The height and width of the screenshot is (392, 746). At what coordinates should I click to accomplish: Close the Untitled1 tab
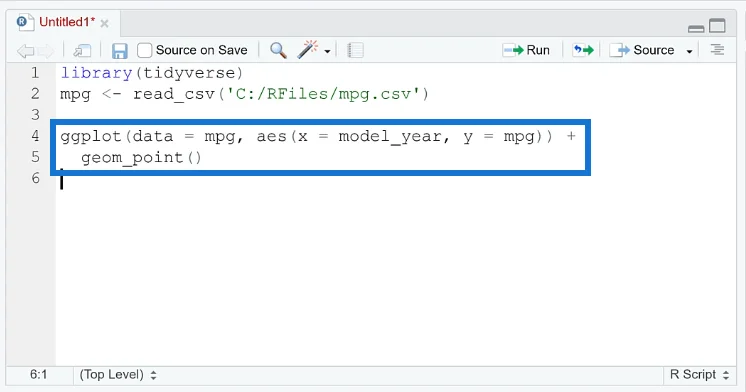coord(105,23)
